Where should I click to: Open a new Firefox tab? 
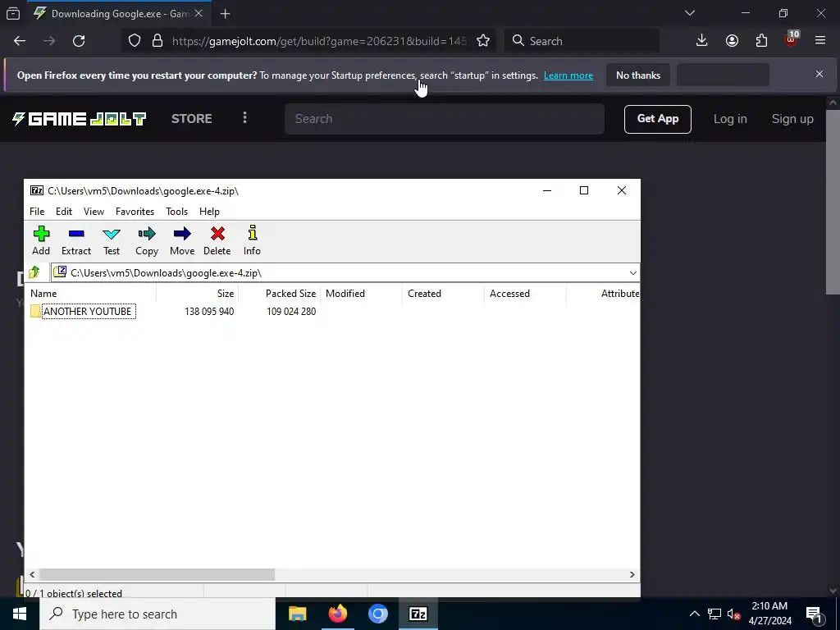click(225, 14)
